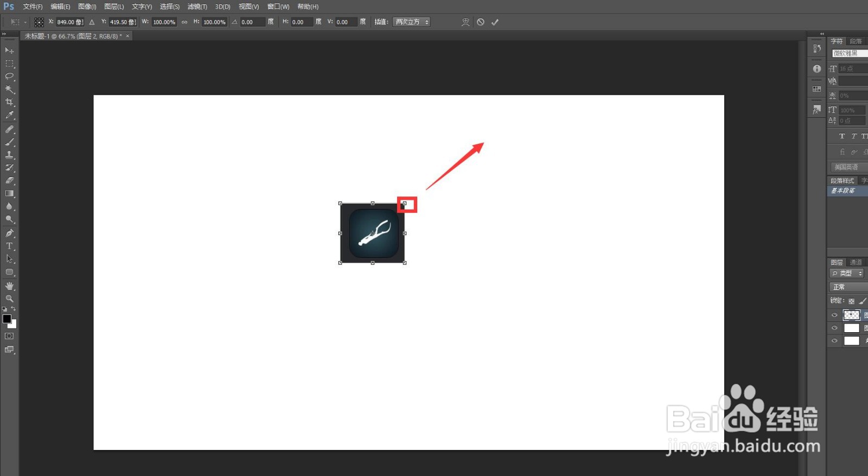Open the layer filter 类型 dropdown
This screenshot has width=868, height=476.
coord(847,274)
